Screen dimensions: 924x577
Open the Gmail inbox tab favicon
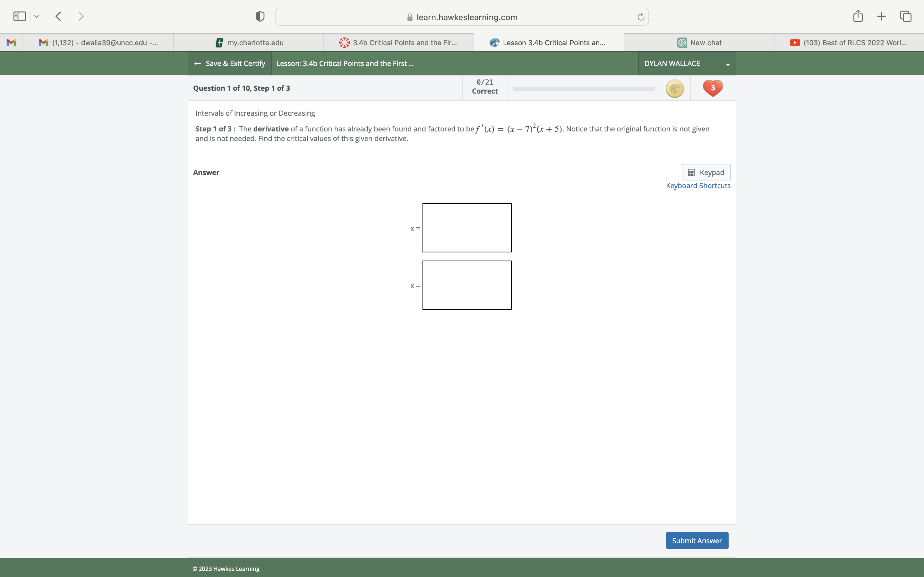point(11,42)
